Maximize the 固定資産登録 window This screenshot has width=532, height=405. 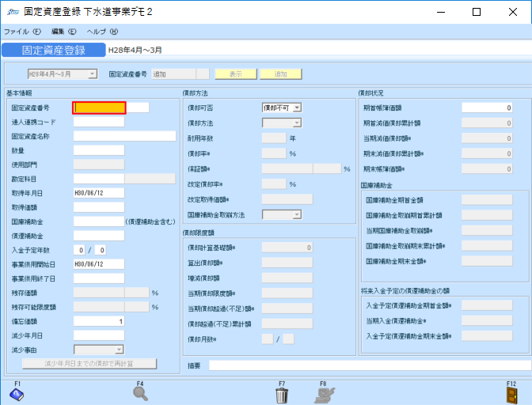click(x=477, y=12)
